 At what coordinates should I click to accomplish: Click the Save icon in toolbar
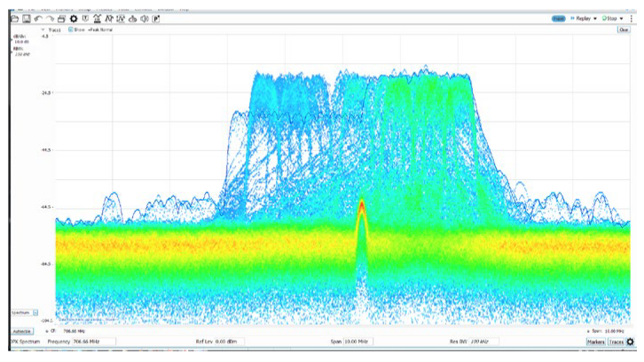pyautogui.click(x=27, y=18)
